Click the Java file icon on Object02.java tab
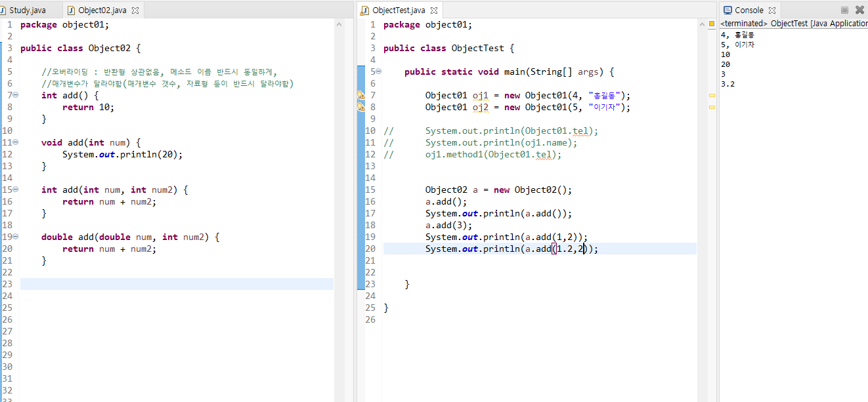The height and width of the screenshot is (402, 868). [x=72, y=10]
